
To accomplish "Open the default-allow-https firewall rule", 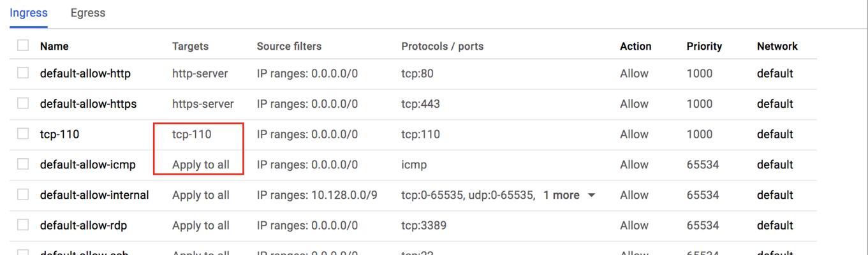I will coord(88,104).
